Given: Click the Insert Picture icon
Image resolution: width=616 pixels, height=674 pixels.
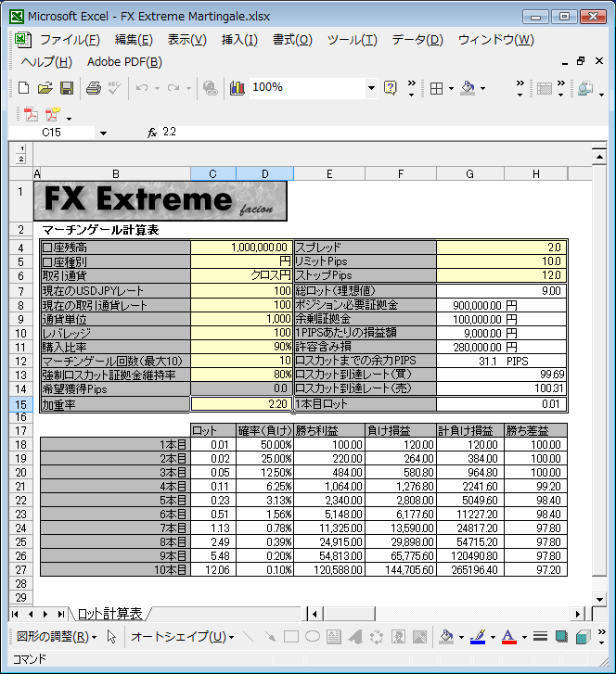Looking at the screenshot, I should tap(420, 637).
